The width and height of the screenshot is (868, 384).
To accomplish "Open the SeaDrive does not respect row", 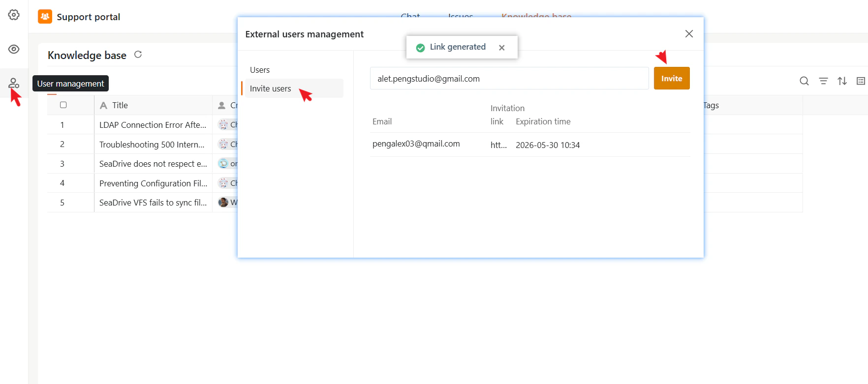I will [154, 164].
